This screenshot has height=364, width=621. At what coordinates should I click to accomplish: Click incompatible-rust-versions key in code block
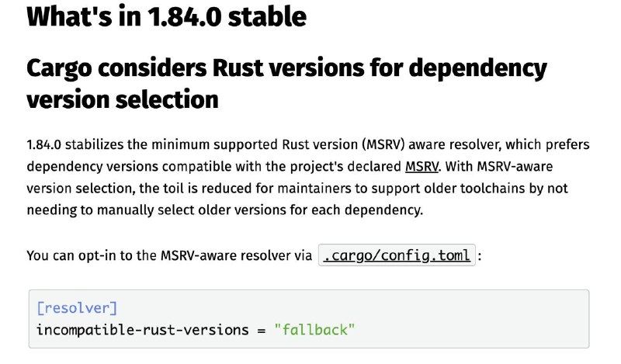(x=143, y=330)
